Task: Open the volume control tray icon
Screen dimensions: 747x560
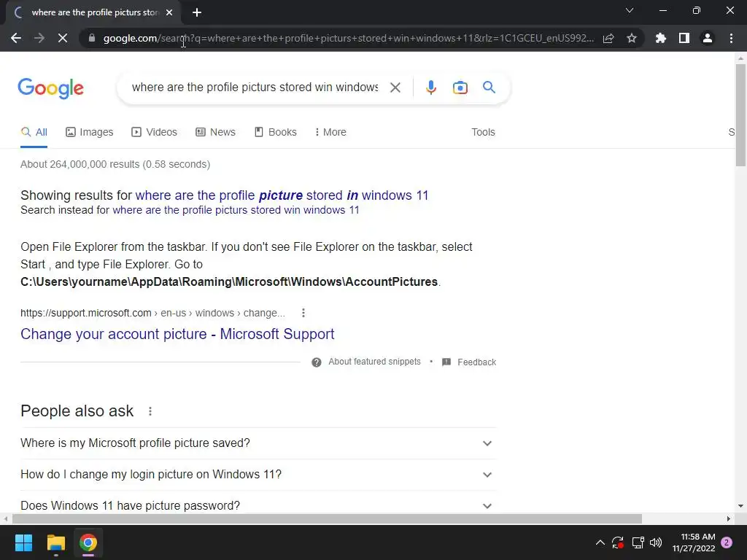Action: point(656,542)
